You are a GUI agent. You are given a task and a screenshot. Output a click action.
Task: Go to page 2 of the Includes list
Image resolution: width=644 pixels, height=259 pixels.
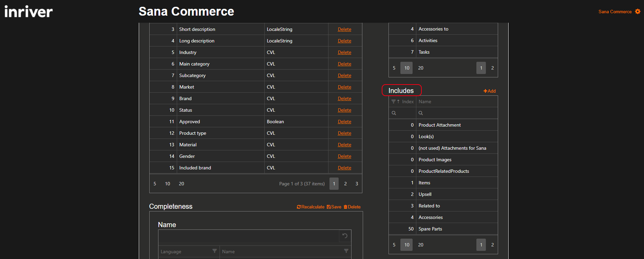click(x=493, y=245)
